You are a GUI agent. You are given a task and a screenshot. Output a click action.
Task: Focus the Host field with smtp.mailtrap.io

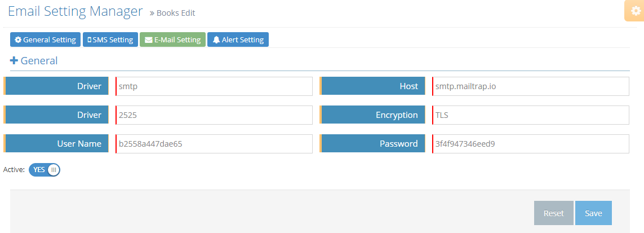(x=530, y=86)
